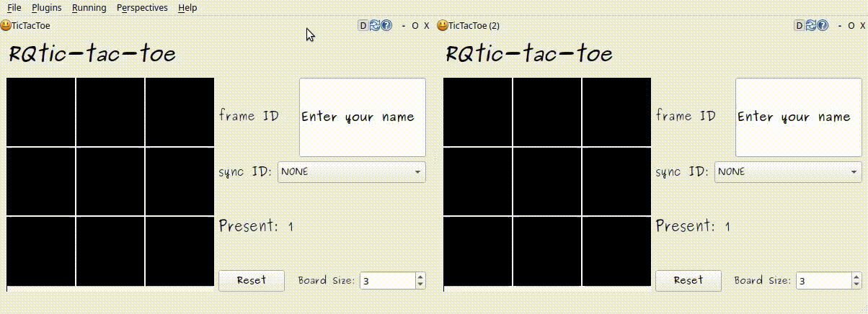Increase Board Size in TicTacToe (2)
The width and height of the screenshot is (868, 314).
(857, 277)
